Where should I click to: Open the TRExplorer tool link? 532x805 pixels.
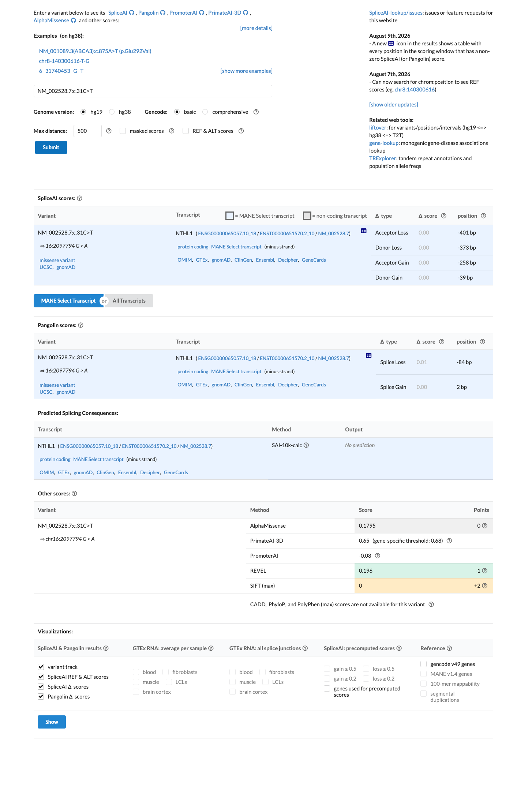(382, 158)
